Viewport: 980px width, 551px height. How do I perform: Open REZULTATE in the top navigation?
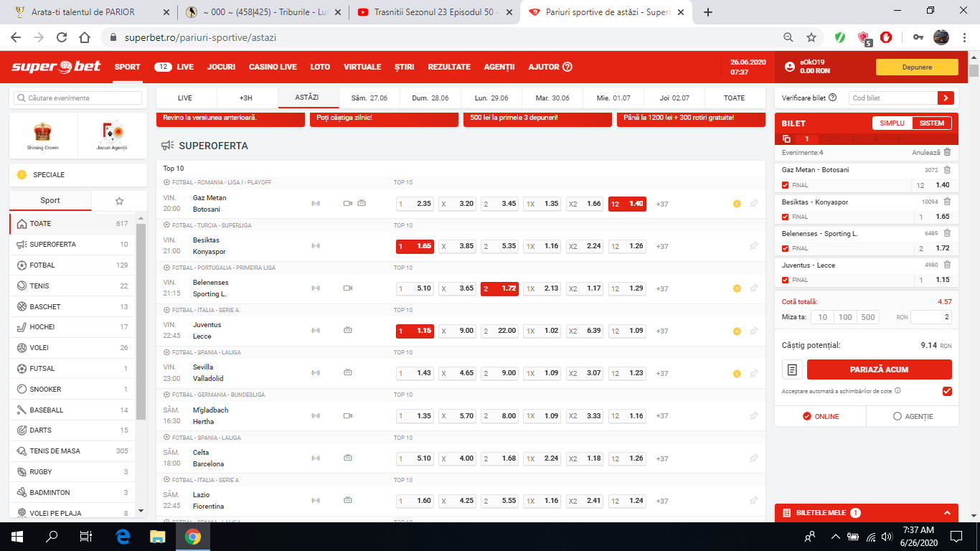point(449,67)
